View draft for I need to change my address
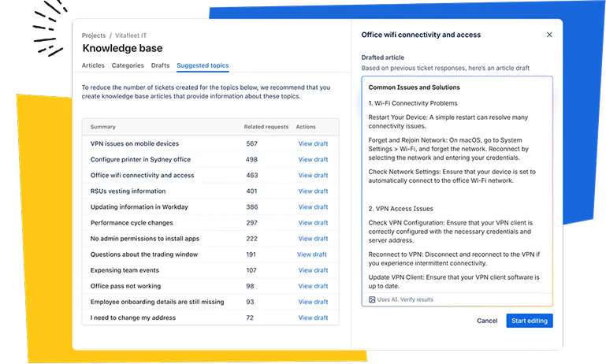 pyautogui.click(x=313, y=318)
